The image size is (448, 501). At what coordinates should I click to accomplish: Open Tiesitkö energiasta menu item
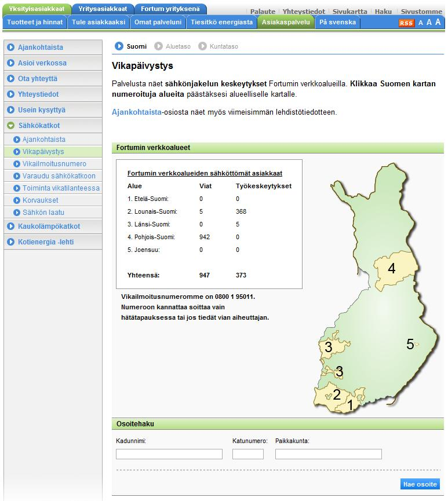pyautogui.click(x=221, y=23)
